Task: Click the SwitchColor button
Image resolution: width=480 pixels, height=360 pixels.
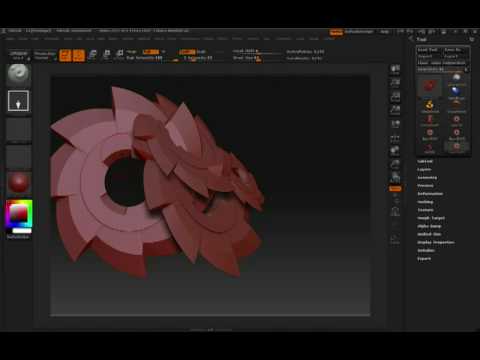Action: [x=18, y=237]
